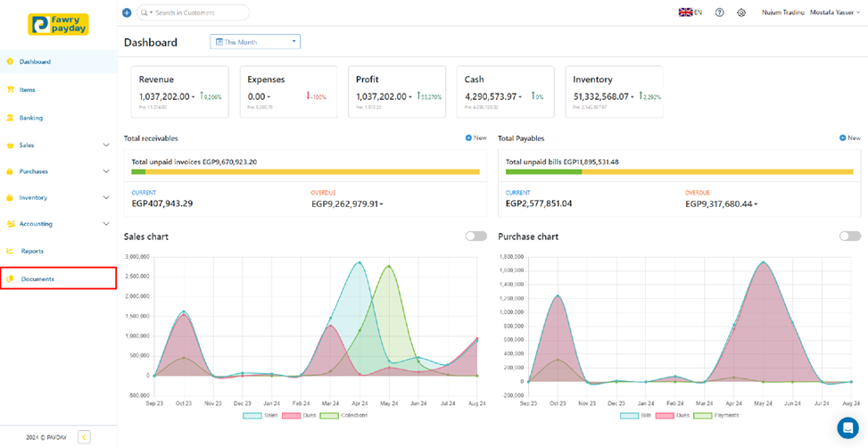Open the help question mark icon
Image resolution: width=868 pixels, height=448 pixels.
(720, 13)
